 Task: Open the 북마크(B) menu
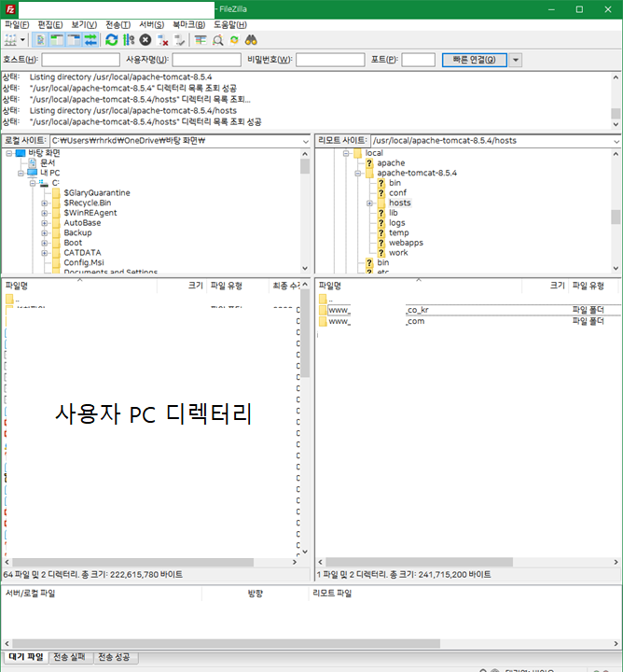tap(188, 25)
